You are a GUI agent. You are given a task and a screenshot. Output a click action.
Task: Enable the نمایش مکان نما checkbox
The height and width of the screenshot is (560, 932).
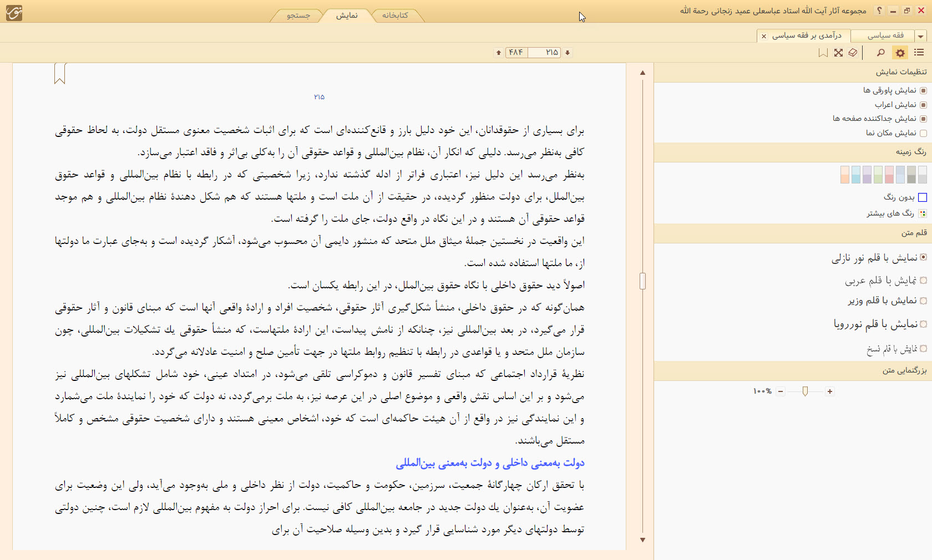(923, 133)
